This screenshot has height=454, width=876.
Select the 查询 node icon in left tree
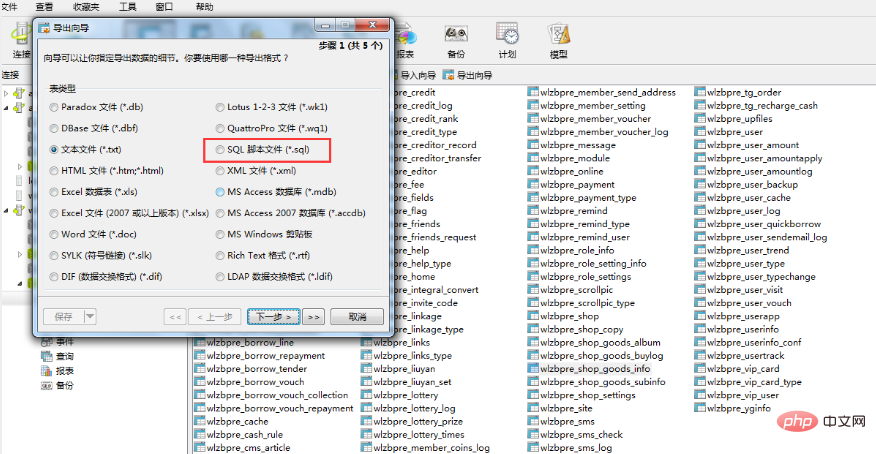[x=47, y=356]
